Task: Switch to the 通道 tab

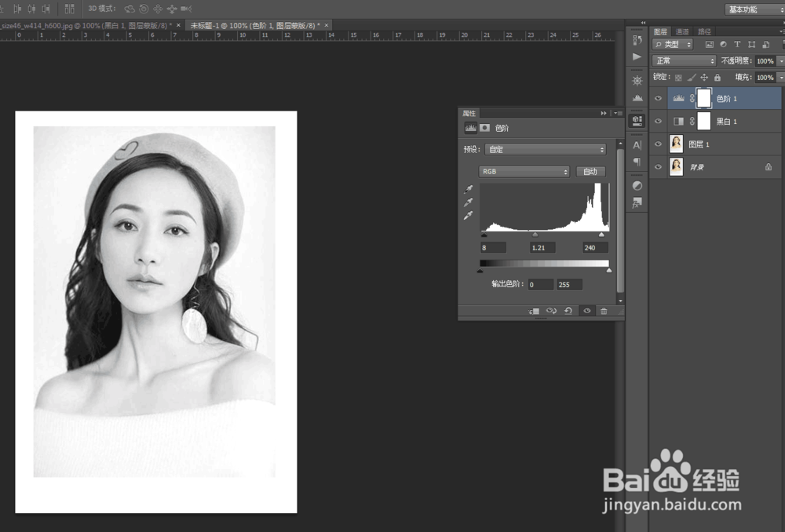Action: coord(682,31)
